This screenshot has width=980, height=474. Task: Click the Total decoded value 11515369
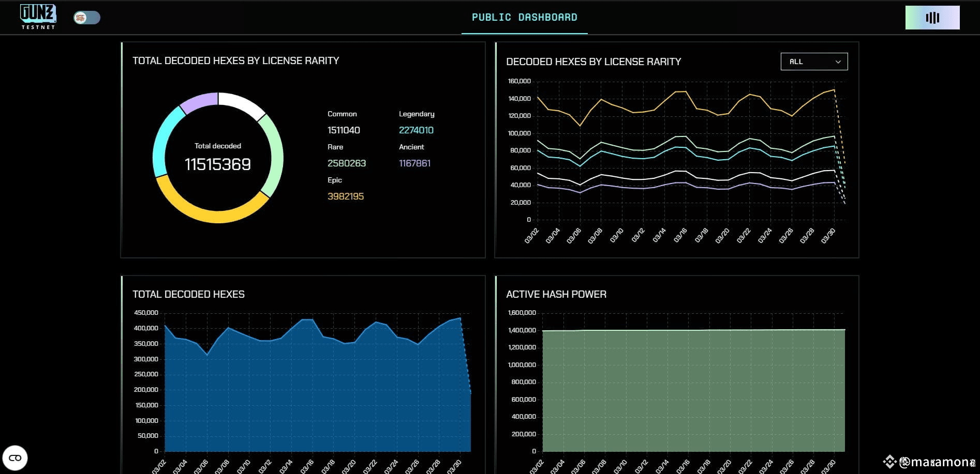click(x=218, y=164)
